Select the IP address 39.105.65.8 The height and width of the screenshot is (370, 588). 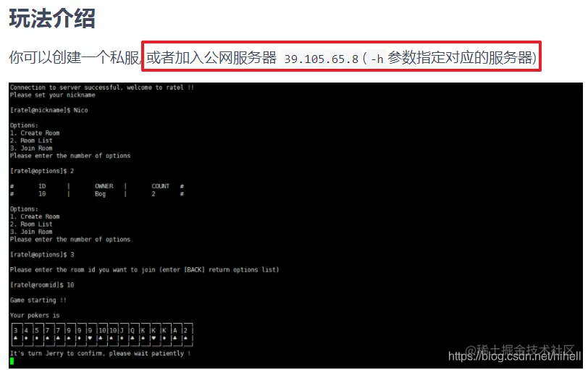click(x=322, y=59)
